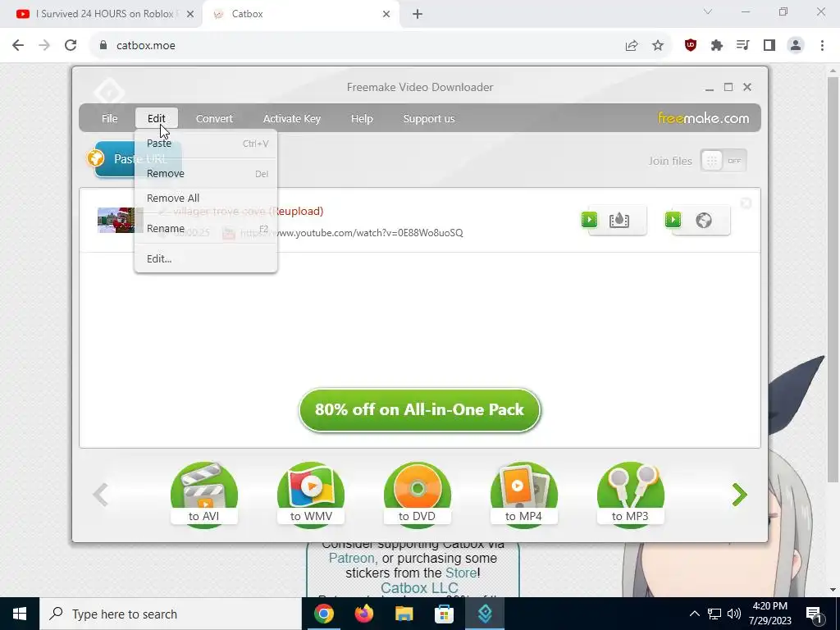Click the browser page vertical scrollbar
This screenshot has width=840, height=630.
(x=833, y=280)
